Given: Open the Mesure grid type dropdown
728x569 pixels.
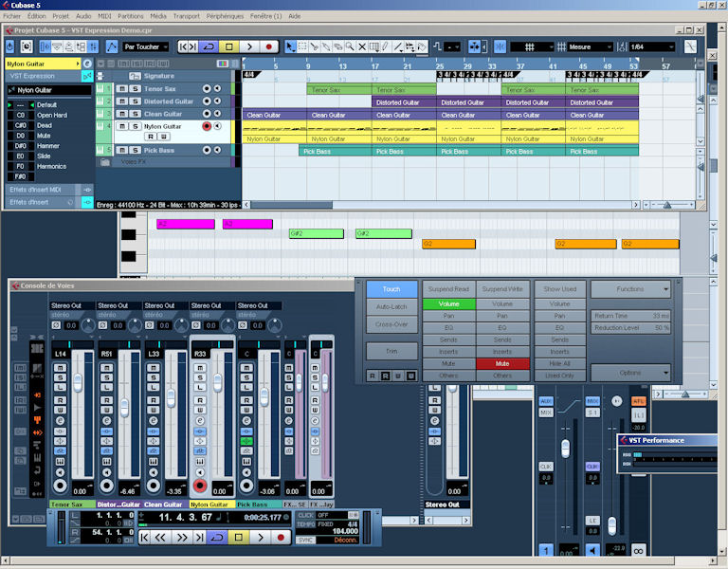Looking at the screenshot, I should pyautogui.click(x=591, y=46).
